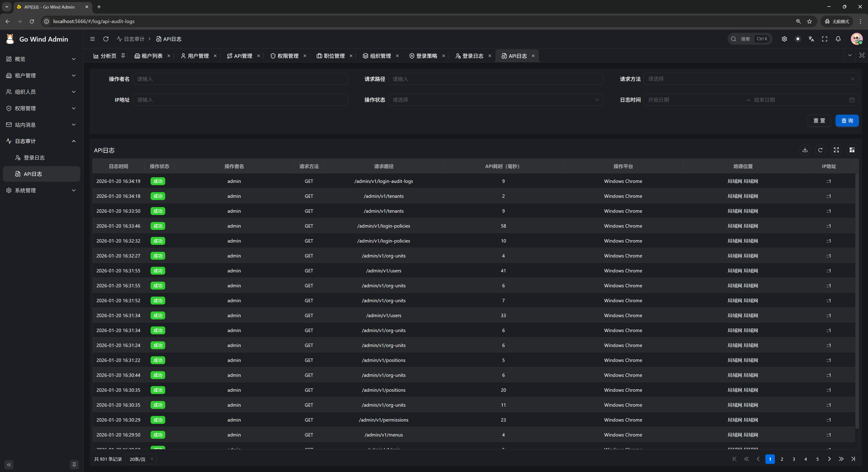Close the 登录策略 tab
This screenshot has width=868, height=472.
pos(443,56)
